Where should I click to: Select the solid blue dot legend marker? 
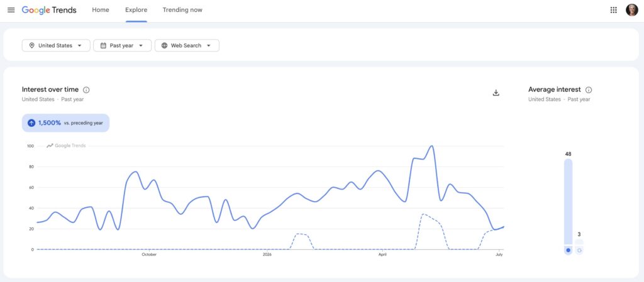point(568,250)
